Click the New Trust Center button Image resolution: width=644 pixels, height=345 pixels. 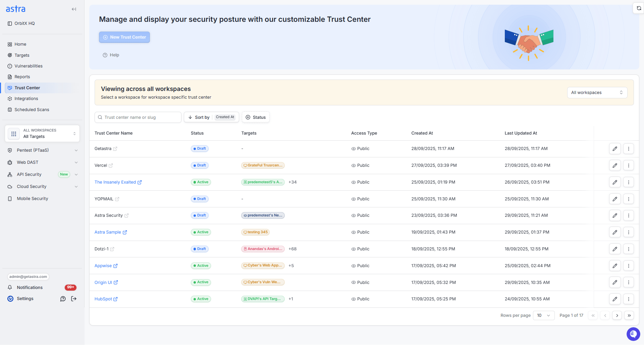point(124,37)
